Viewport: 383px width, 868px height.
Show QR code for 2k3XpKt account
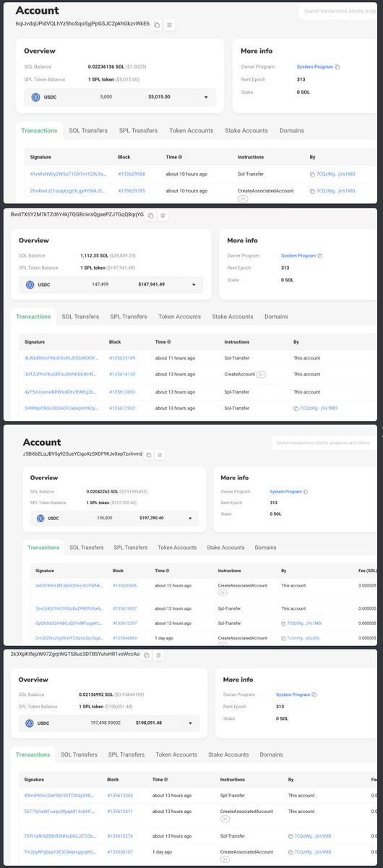click(x=159, y=655)
